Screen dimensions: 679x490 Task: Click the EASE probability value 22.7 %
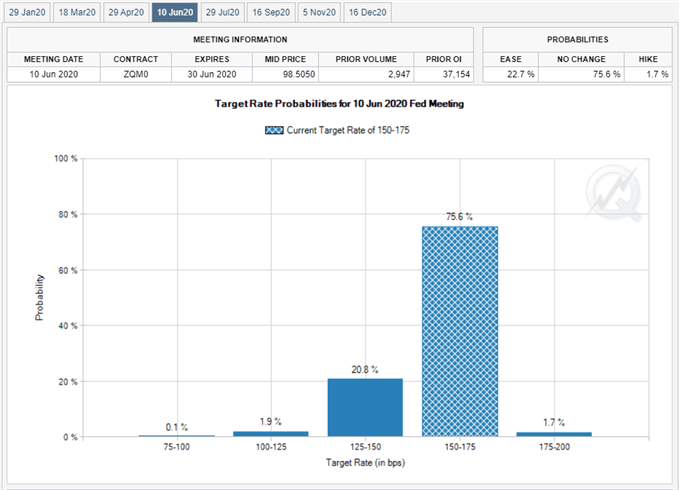pos(521,74)
